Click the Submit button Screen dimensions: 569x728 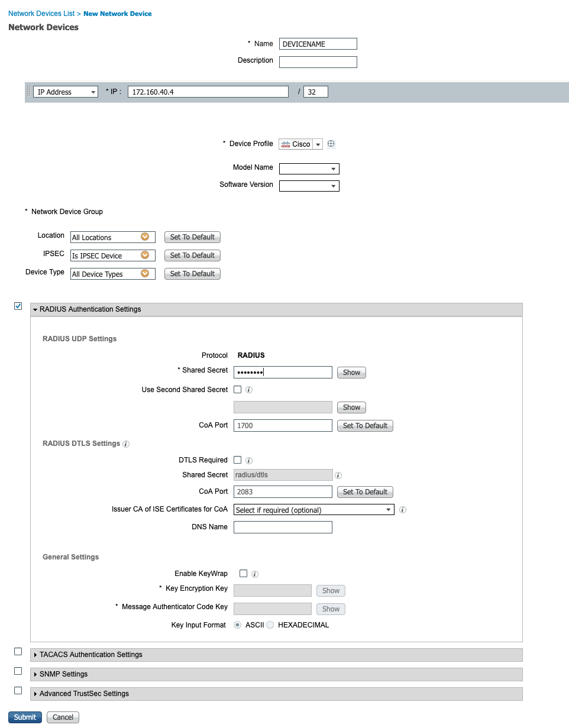25,717
